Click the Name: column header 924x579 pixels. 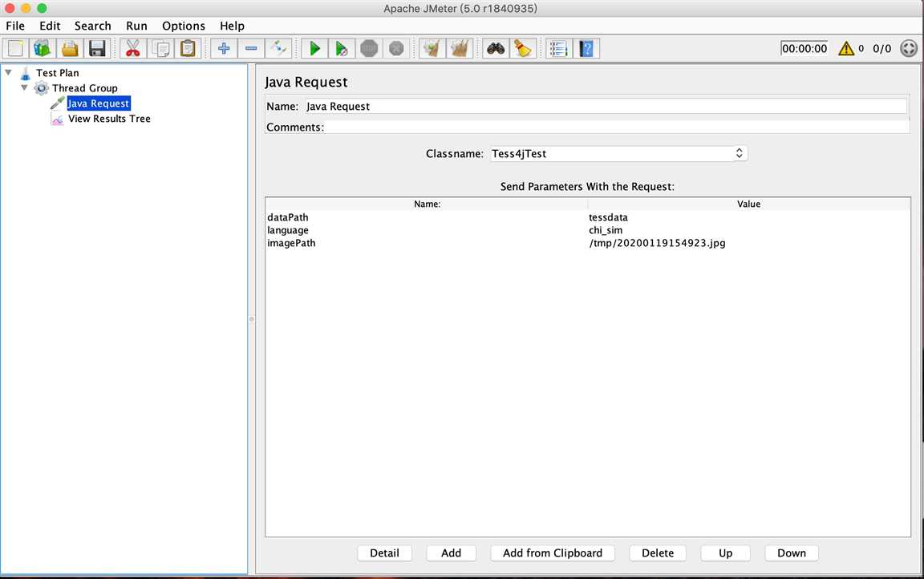[x=427, y=204]
